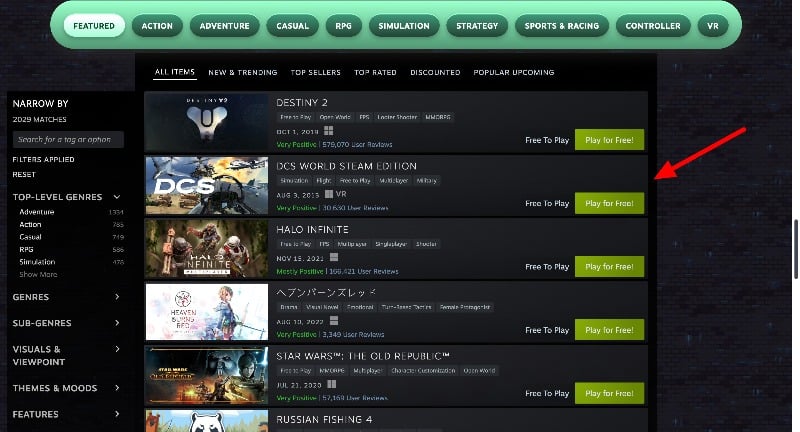The image size is (800, 432).
Task: Play Star Wars Old Republic free
Action: pos(609,393)
